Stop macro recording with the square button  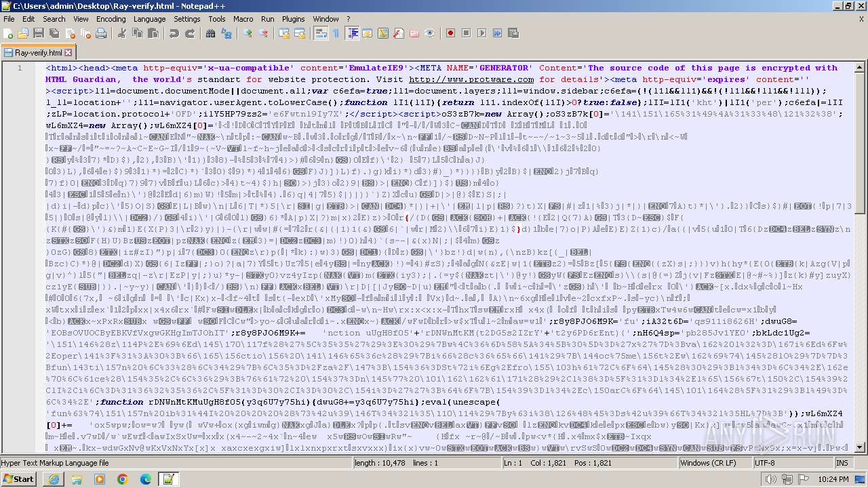tap(467, 33)
